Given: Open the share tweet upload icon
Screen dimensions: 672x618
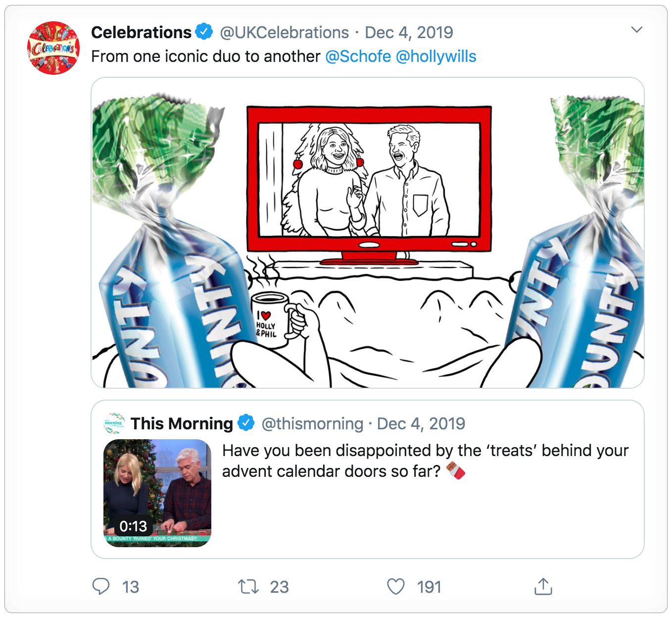Looking at the screenshot, I should (x=543, y=586).
